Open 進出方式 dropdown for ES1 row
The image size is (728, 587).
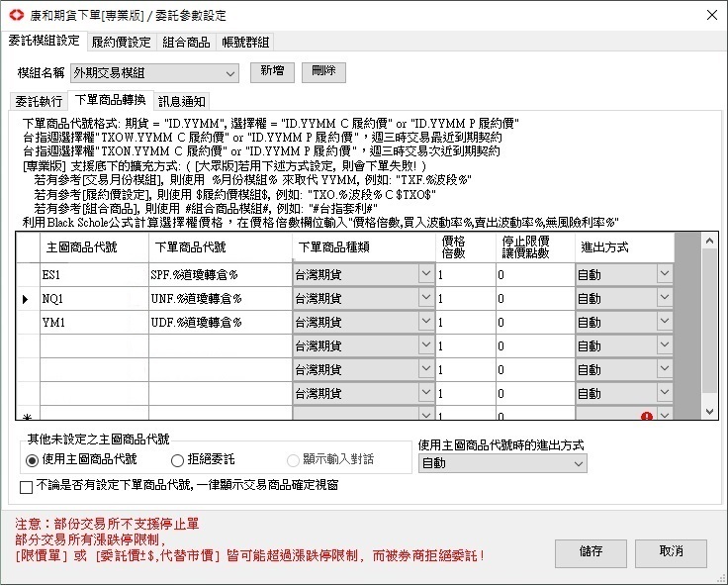click(x=624, y=274)
